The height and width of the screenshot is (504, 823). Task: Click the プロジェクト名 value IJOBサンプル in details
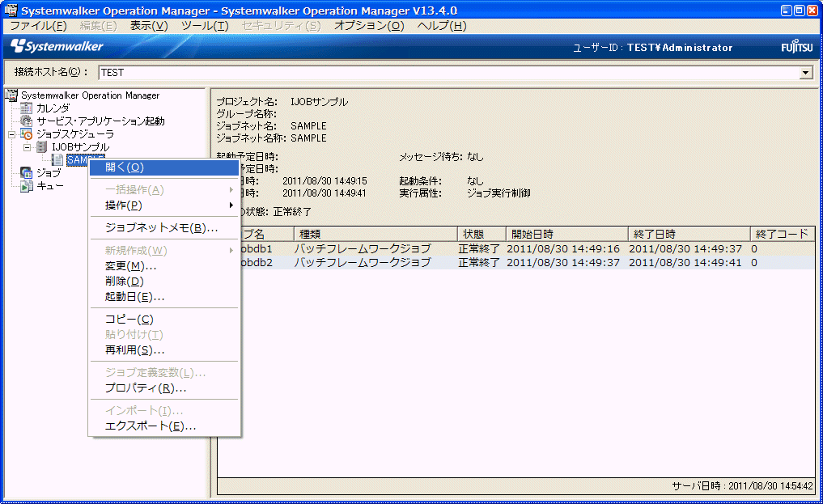319,102
